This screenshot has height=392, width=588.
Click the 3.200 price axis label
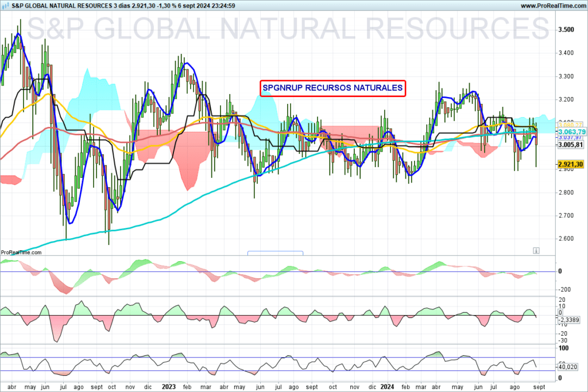[x=566, y=100]
